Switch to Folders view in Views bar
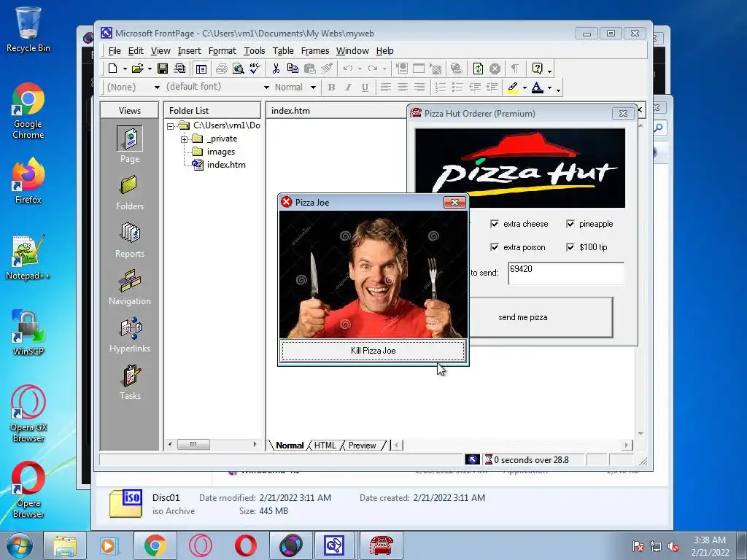This screenshot has height=560, width=747. point(130,192)
